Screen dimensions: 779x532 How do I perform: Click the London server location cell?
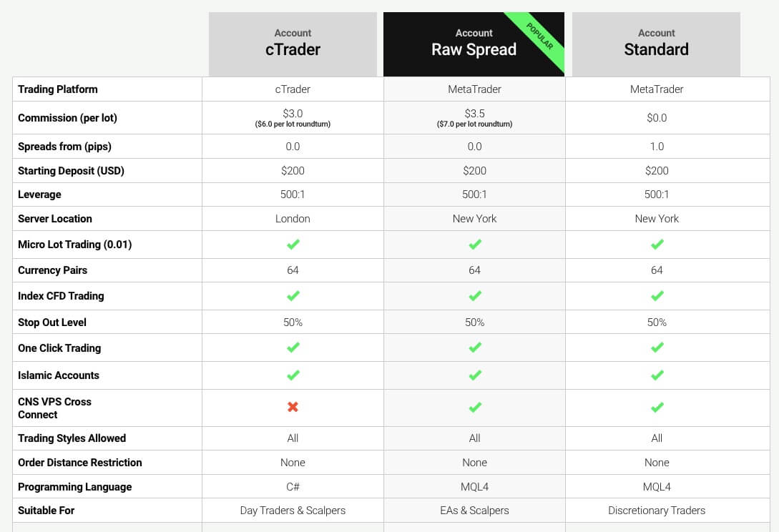(x=293, y=219)
